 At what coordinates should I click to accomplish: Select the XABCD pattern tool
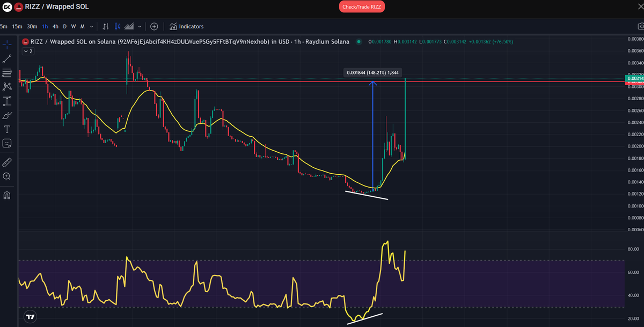pos(7,87)
